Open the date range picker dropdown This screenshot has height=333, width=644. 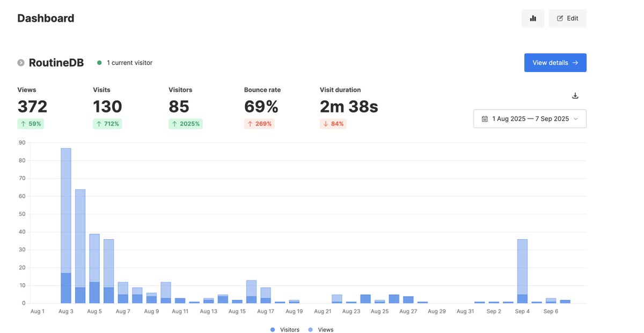click(530, 119)
